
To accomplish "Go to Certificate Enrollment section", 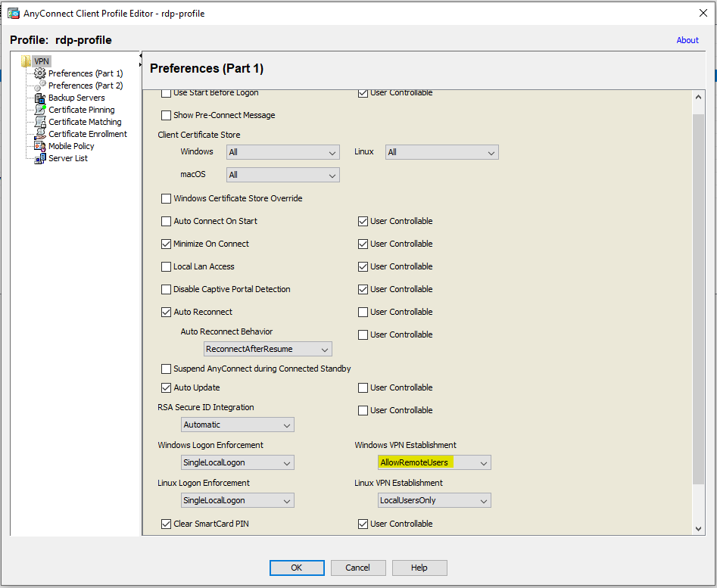I will pyautogui.click(x=88, y=134).
